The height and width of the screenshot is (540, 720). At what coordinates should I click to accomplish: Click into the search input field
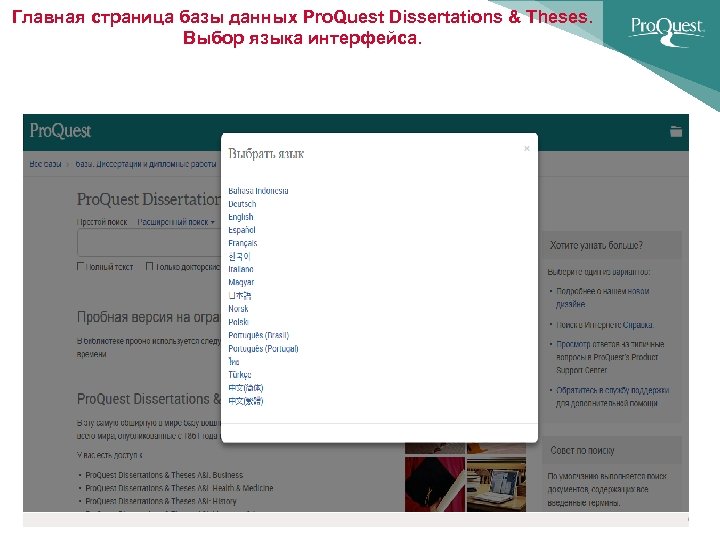click(149, 243)
